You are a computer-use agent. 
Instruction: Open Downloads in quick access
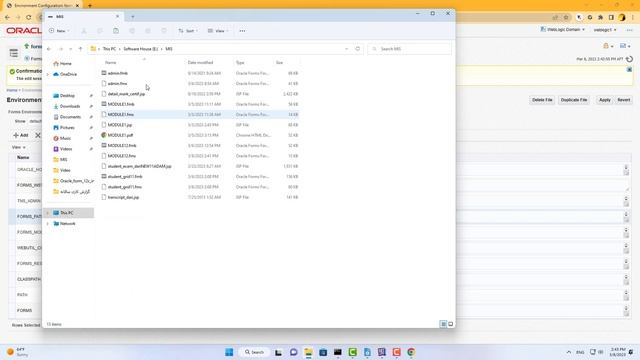[67, 106]
